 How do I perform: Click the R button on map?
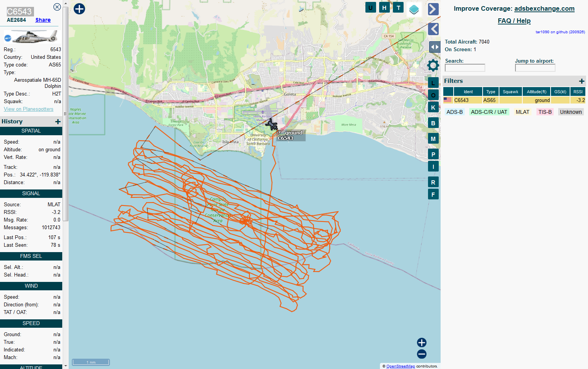(433, 182)
